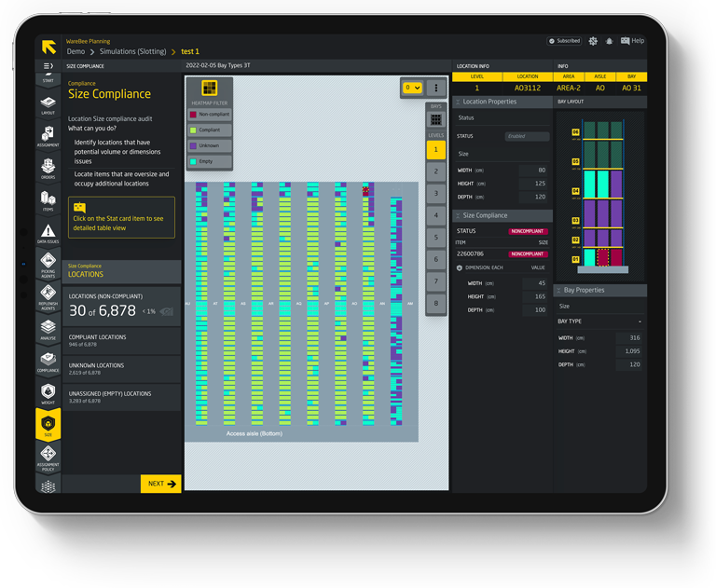Screen dimensions: 716x588
Task: Open the Replenish Agents step
Action: pyautogui.click(x=48, y=297)
